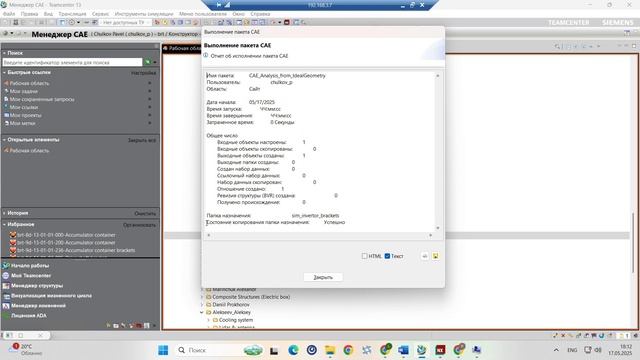Click the green search execute icon
640x360 pixels.
tap(147, 62)
